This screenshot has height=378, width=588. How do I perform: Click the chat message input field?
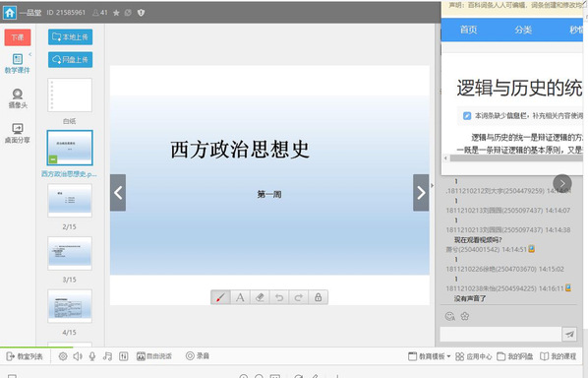(500, 334)
